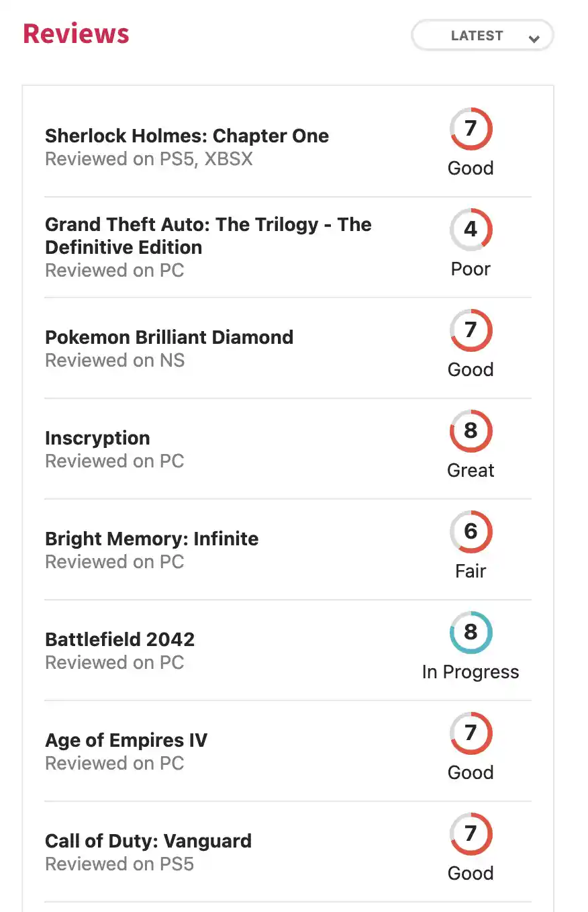This screenshot has height=912, width=588.
Task: Click the Reviews section heading
Action: tap(76, 34)
